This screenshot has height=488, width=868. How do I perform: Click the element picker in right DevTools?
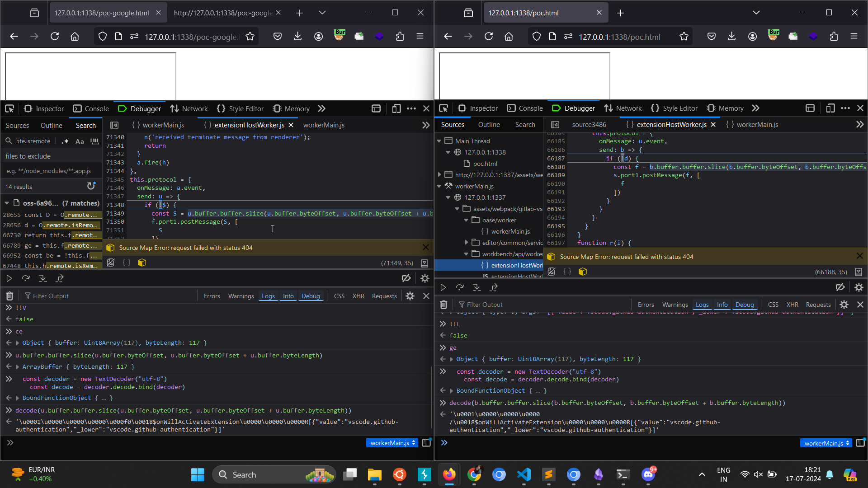click(x=443, y=108)
